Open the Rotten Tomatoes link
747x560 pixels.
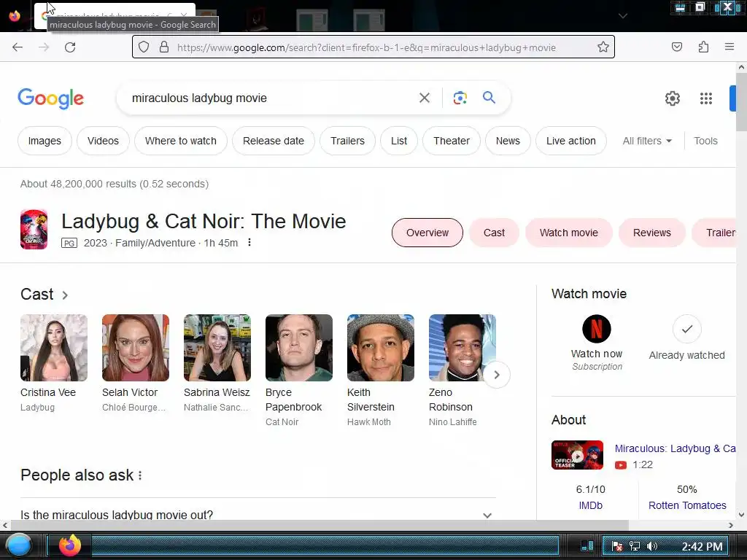coord(687,505)
